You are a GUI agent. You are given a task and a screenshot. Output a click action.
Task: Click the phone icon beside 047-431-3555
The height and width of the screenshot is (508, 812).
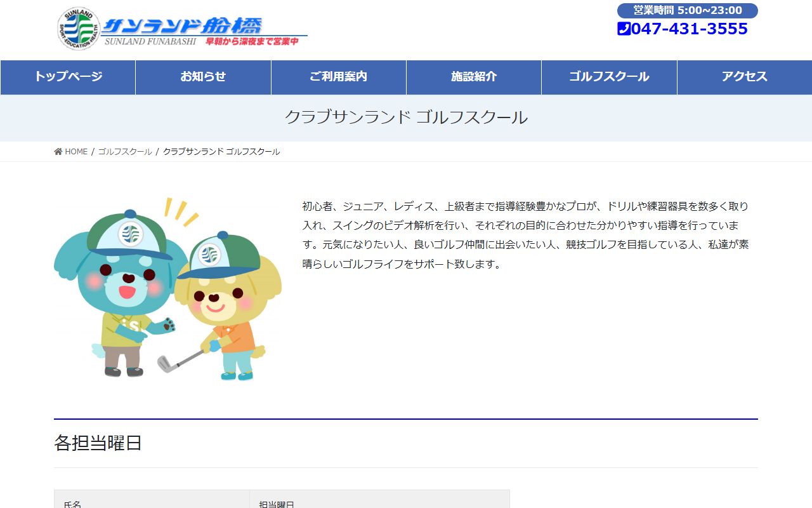(624, 29)
